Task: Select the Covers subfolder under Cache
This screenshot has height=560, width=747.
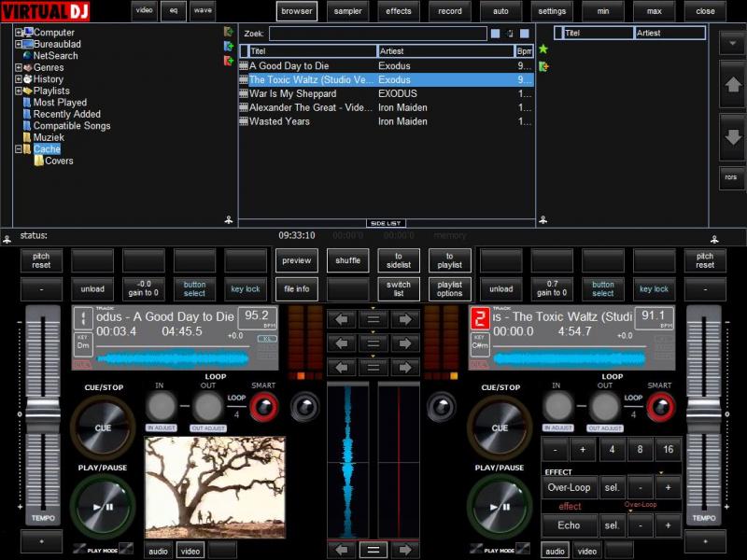Action: (54, 161)
